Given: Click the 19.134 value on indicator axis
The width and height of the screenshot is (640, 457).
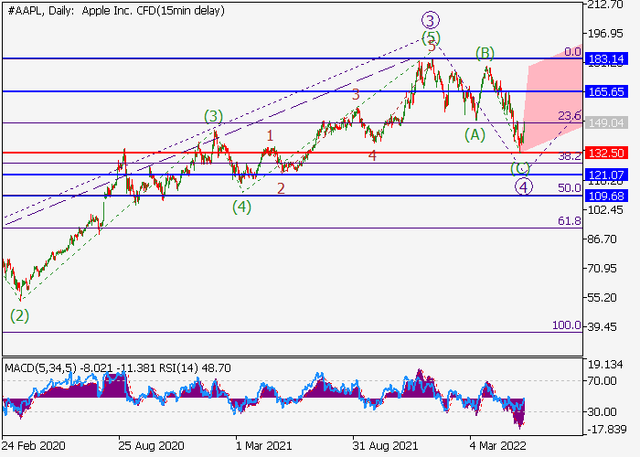Looking at the screenshot, I should click(x=605, y=364).
